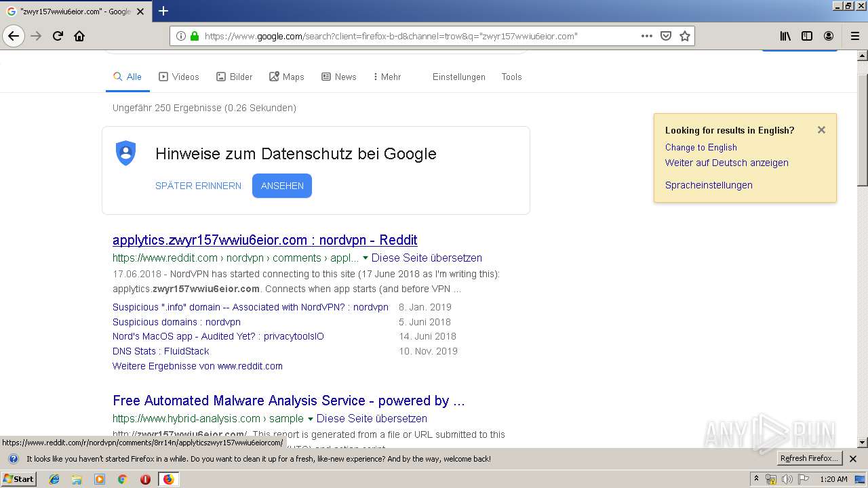Show site information icon in address bar
868x488 pixels.
click(x=181, y=36)
